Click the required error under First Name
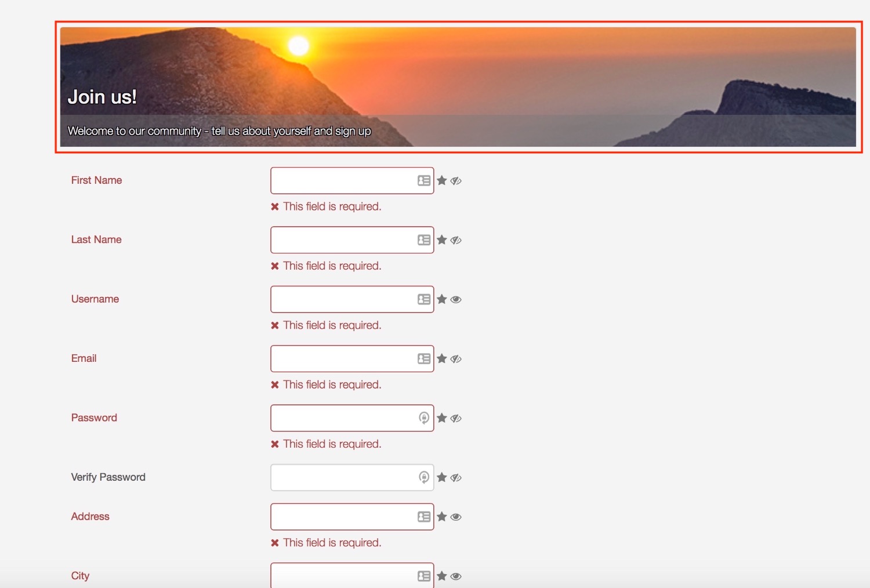Screen dimensions: 870x588 (326, 206)
